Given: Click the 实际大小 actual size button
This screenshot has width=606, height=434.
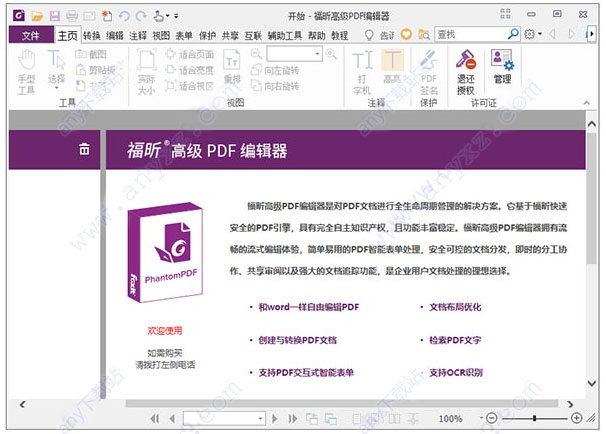Looking at the screenshot, I should [146, 72].
